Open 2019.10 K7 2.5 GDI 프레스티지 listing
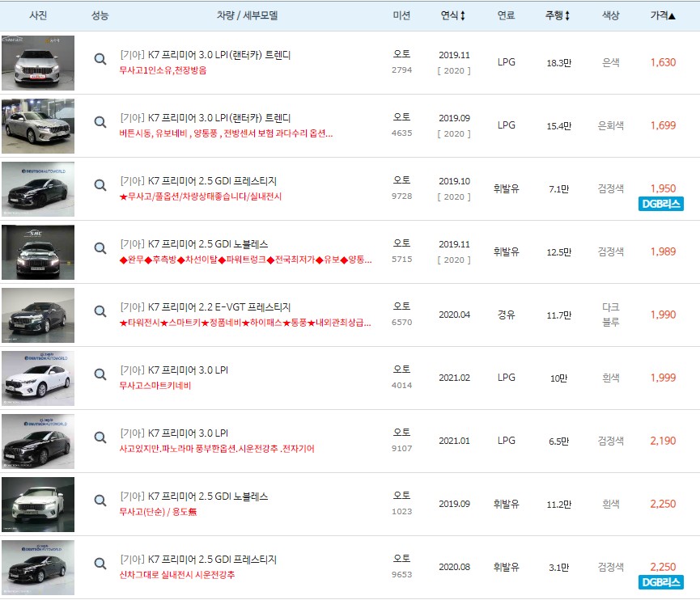The image size is (700, 600). pyautogui.click(x=198, y=181)
